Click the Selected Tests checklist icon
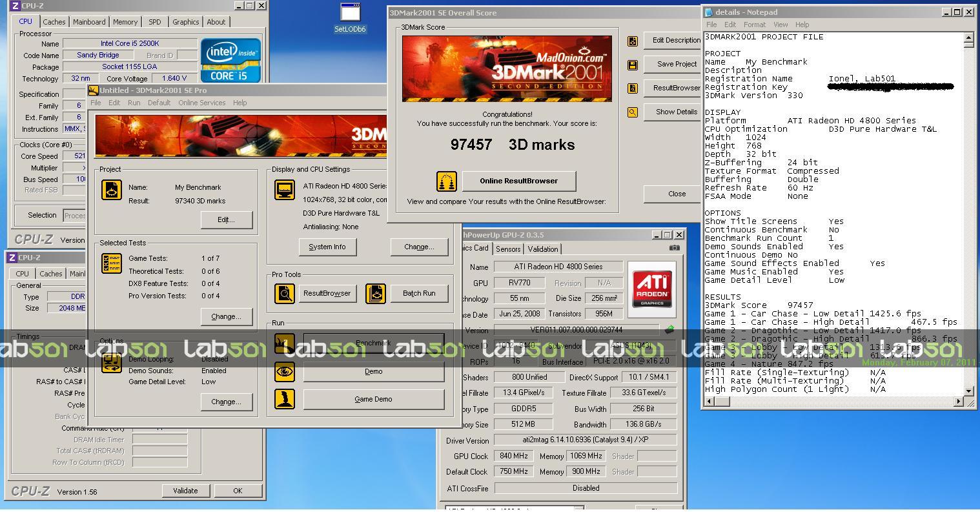The width and height of the screenshot is (980, 512). (x=112, y=263)
